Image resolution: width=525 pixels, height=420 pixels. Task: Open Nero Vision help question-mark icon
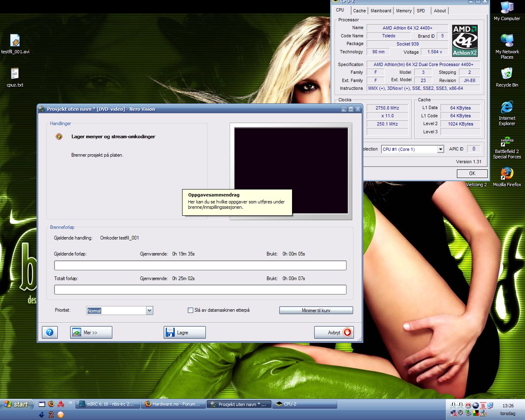point(50,332)
